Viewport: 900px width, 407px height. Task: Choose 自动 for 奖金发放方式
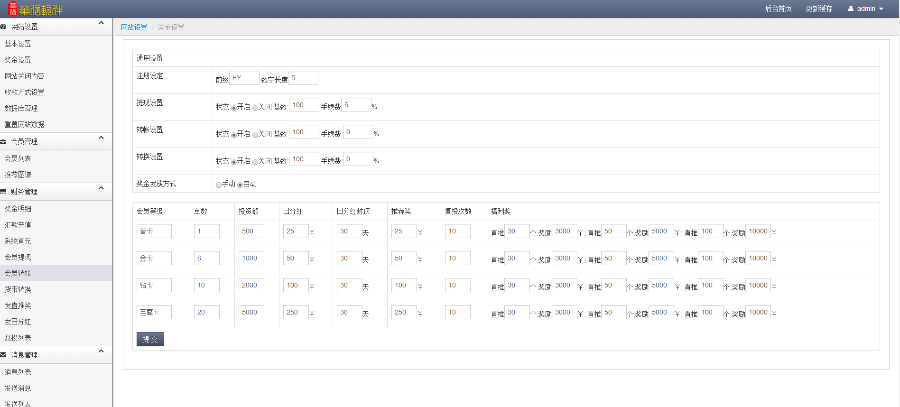(x=240, y=185)
